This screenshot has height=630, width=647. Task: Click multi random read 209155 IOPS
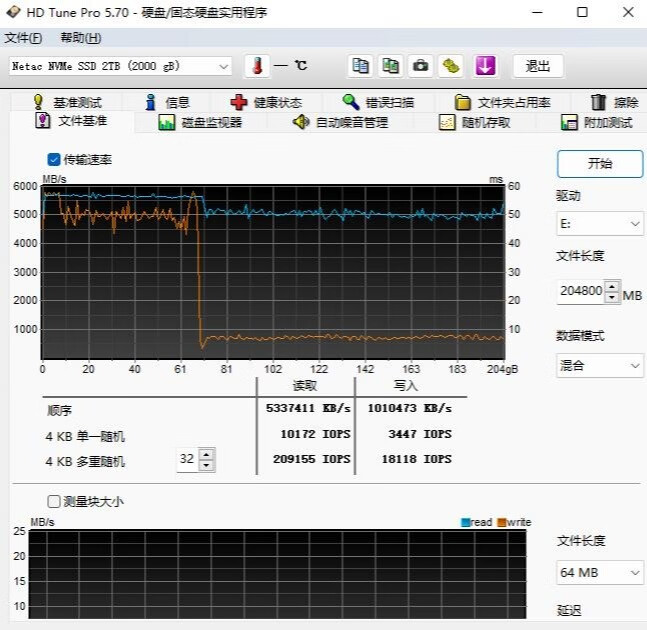pos(312,459)
